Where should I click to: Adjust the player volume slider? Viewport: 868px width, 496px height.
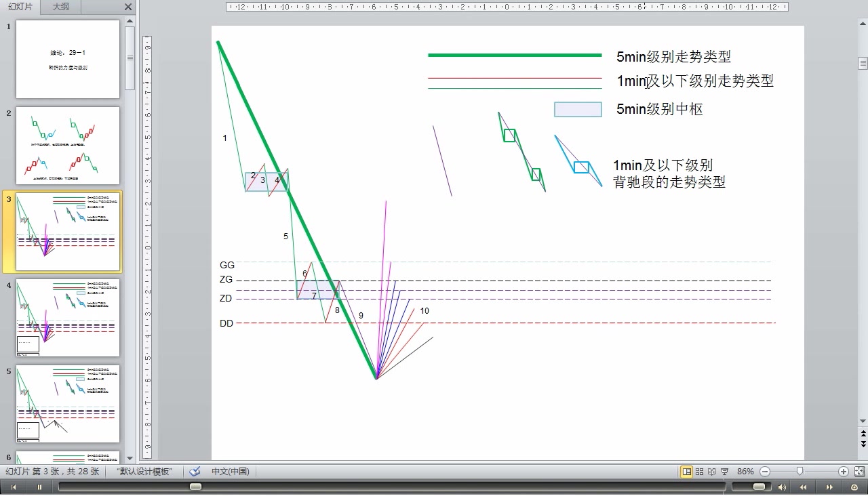pos(759,487)
